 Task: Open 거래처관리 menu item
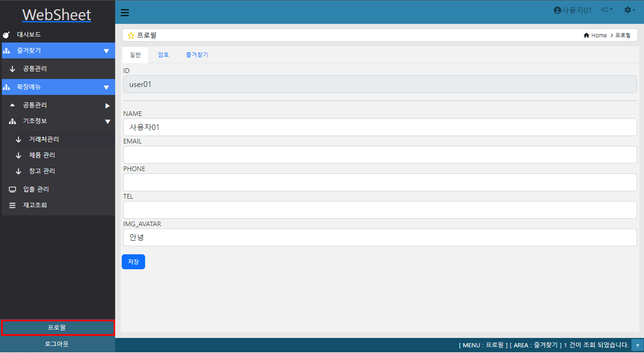click(44, 140)
